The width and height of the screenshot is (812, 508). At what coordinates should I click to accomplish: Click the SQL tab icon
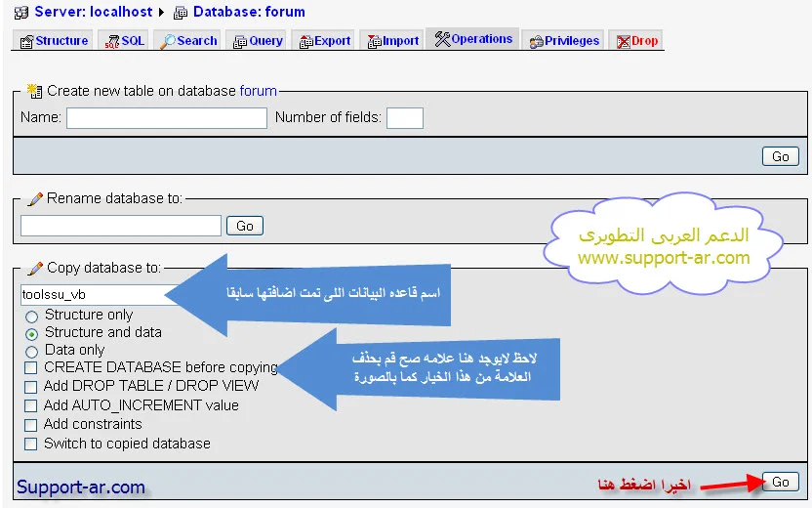point(112,41)
